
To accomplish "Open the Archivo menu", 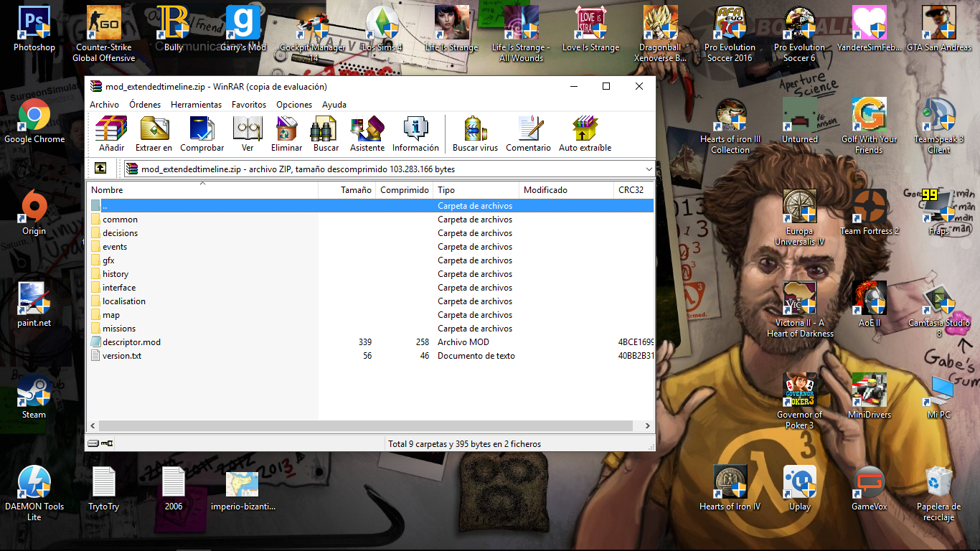I will [105, 104].
